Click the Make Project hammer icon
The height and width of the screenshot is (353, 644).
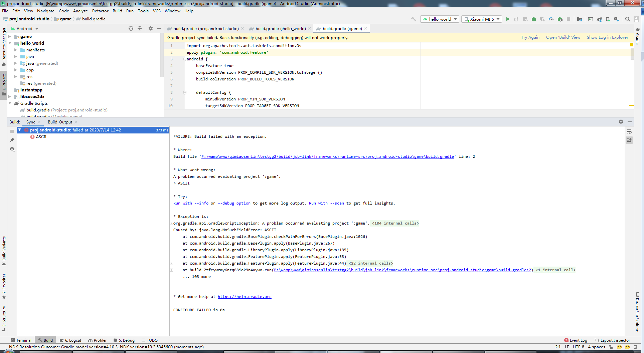tap(414, 19)
